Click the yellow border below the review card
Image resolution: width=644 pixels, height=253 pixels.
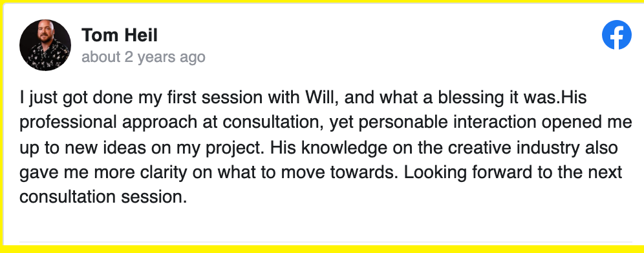322,249
